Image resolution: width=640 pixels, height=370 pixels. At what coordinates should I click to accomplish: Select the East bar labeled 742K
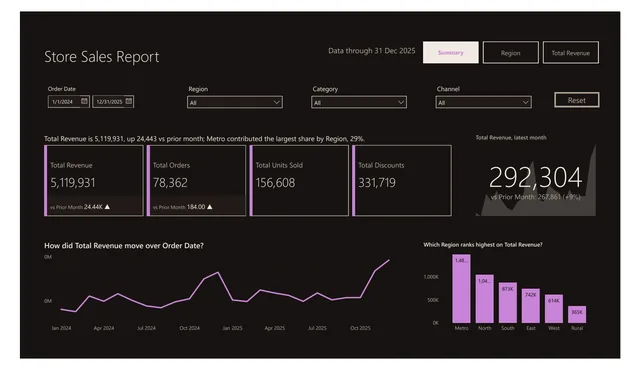[x=531, y=306]
